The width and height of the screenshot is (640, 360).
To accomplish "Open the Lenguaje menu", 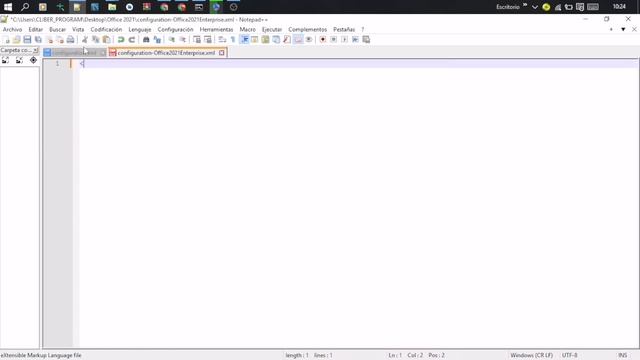I will click(140, 29).
